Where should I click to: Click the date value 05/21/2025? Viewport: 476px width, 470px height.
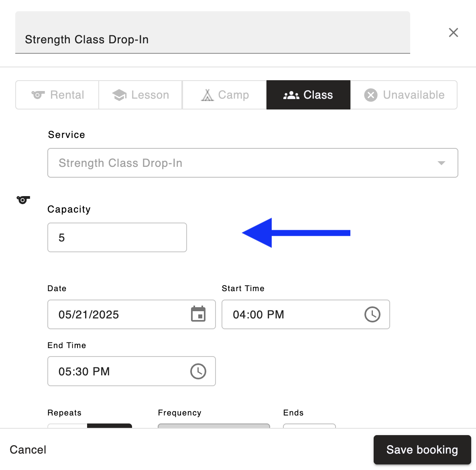tap(89, 315)
